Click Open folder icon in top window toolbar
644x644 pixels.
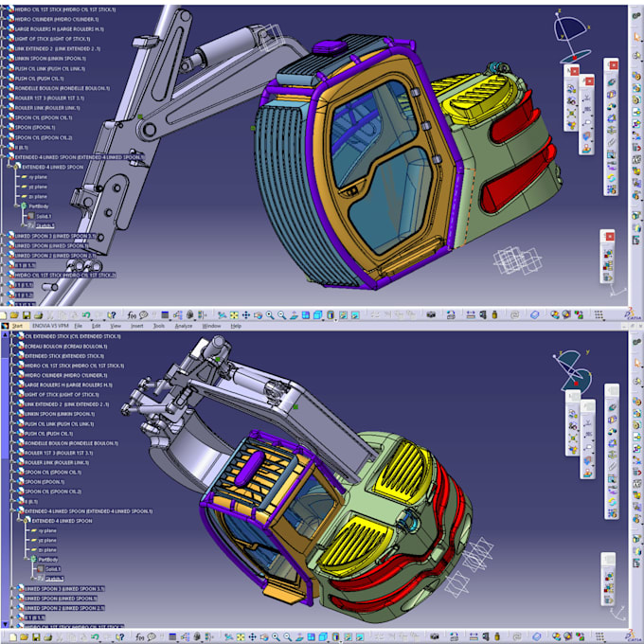pos(14,315)
